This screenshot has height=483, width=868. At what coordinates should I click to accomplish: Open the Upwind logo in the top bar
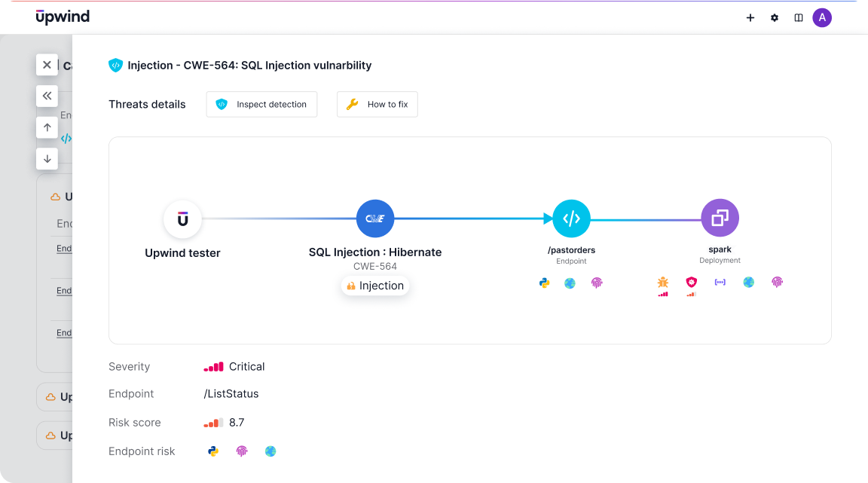tap(62, 16)
